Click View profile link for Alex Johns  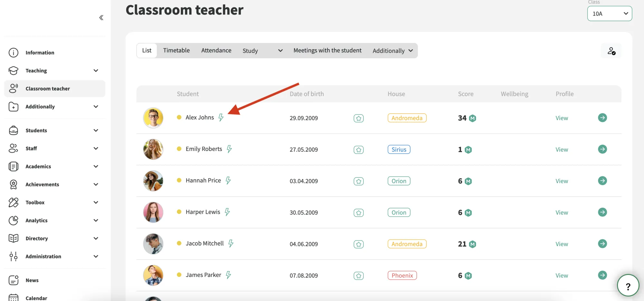click(562, 118)
